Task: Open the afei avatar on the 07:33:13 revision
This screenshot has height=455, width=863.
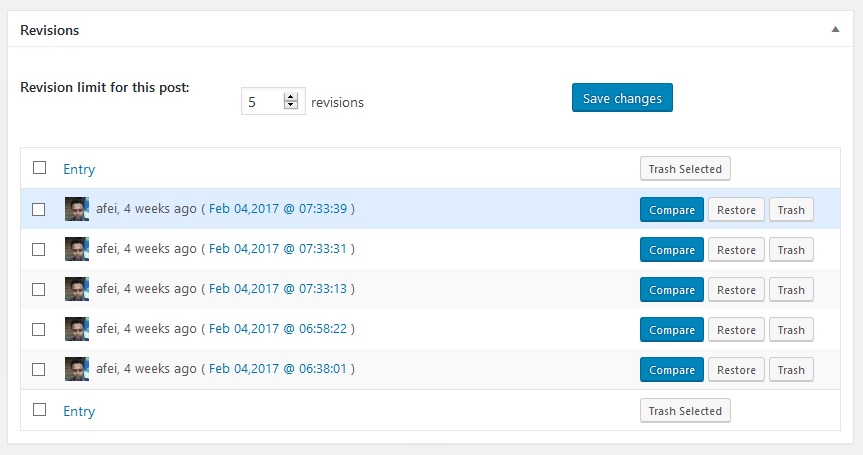Action: pyautogui.click(x=77, y=289)
